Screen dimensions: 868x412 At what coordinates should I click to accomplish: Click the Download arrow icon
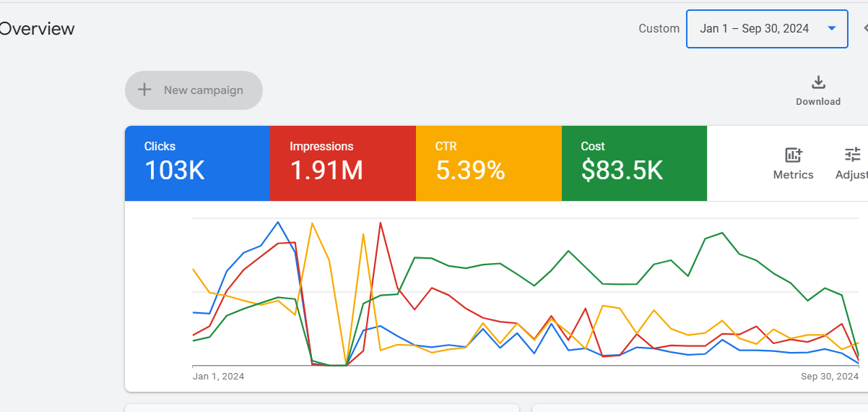point(818,82)
